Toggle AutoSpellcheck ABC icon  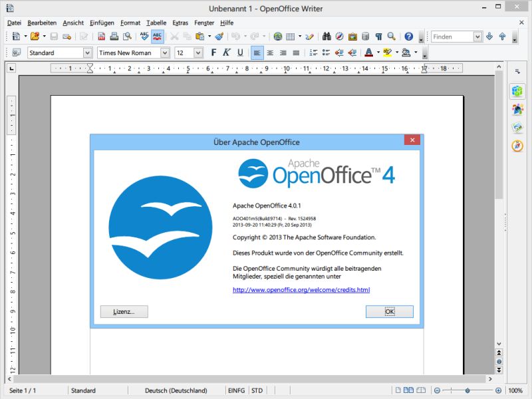click(x=157, y=37)
